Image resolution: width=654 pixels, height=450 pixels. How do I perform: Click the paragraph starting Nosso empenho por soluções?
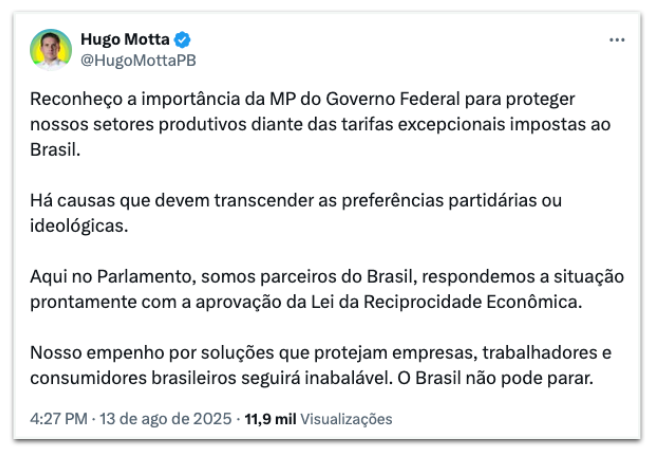click(x=321, y=365)
